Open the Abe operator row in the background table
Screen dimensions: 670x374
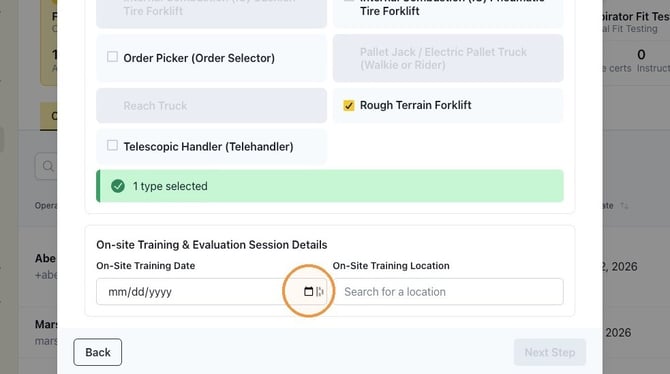coord(46,266)
